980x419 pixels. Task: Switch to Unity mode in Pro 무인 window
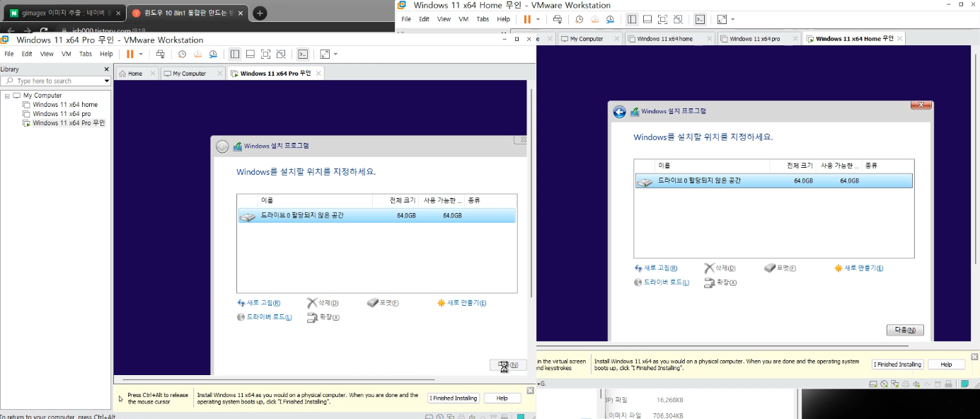tap(281, 54)
